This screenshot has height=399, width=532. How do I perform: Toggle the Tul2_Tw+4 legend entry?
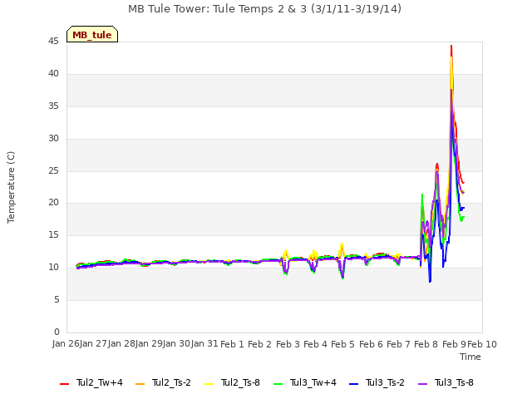91,382
